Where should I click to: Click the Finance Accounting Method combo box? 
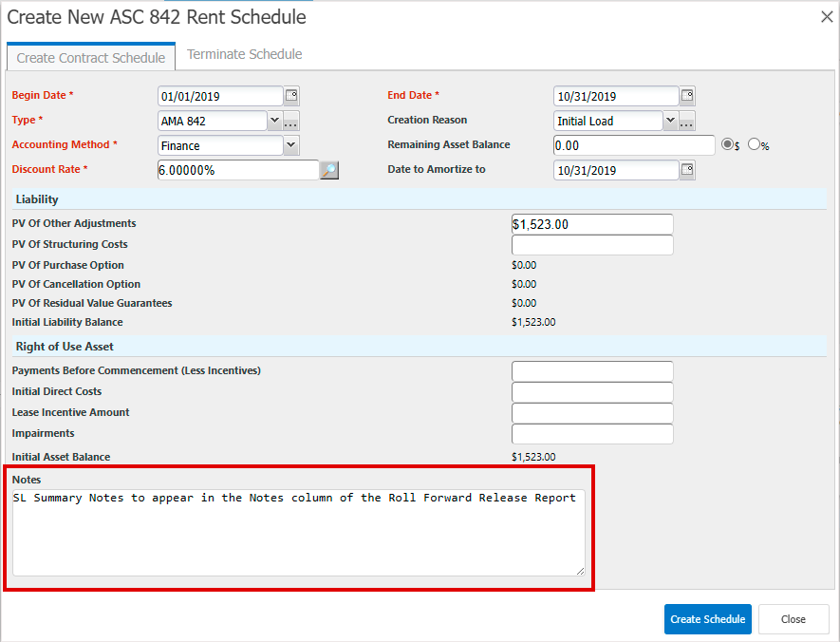[220, 145]
